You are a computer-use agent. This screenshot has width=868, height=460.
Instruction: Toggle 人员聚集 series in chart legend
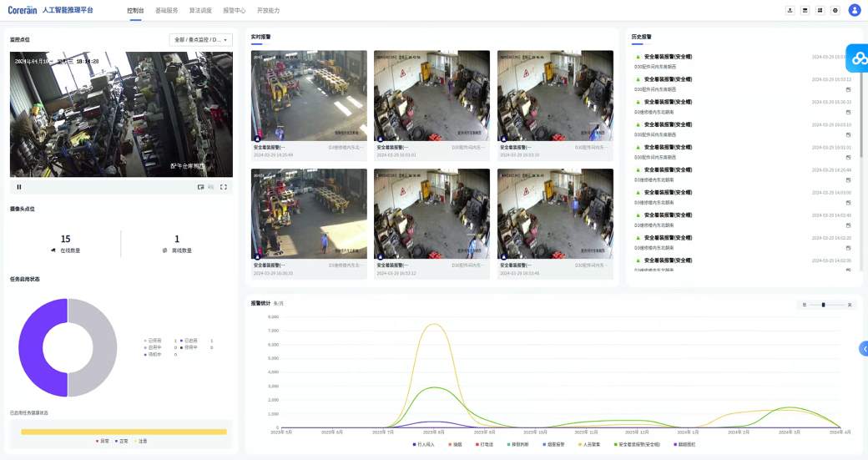point(589,444)
